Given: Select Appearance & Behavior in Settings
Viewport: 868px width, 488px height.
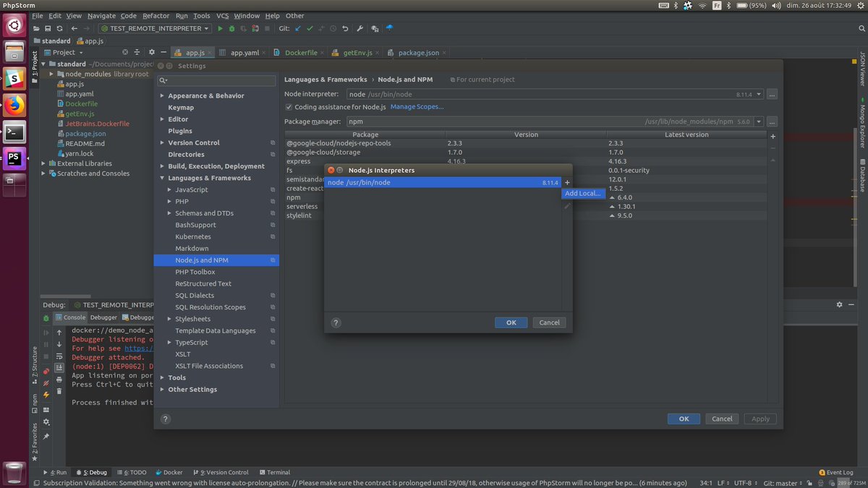Looking at the screenshot, I should (206, 95).
